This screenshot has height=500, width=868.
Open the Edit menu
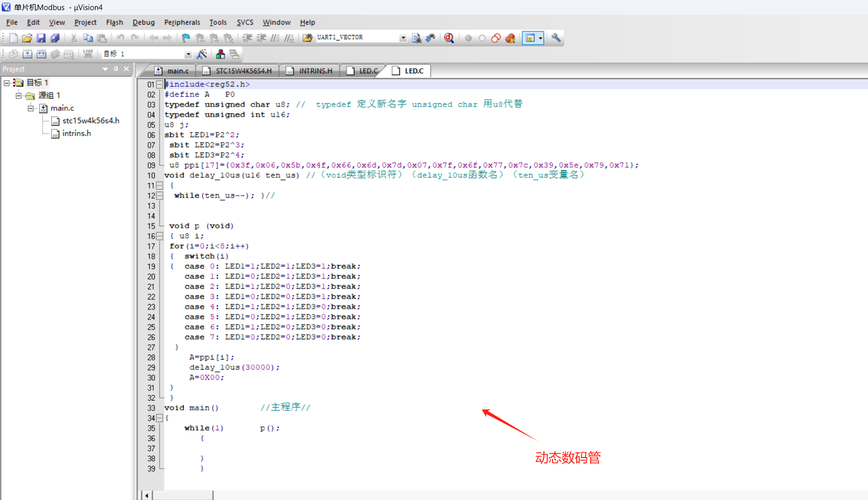pyautogui.click(x=33, y=22)
